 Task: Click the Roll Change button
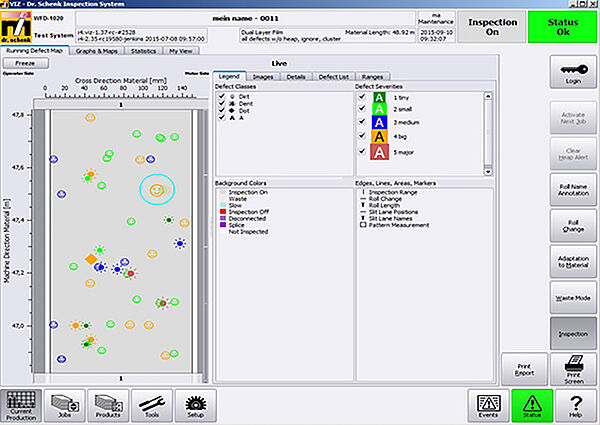coord(573,226)
